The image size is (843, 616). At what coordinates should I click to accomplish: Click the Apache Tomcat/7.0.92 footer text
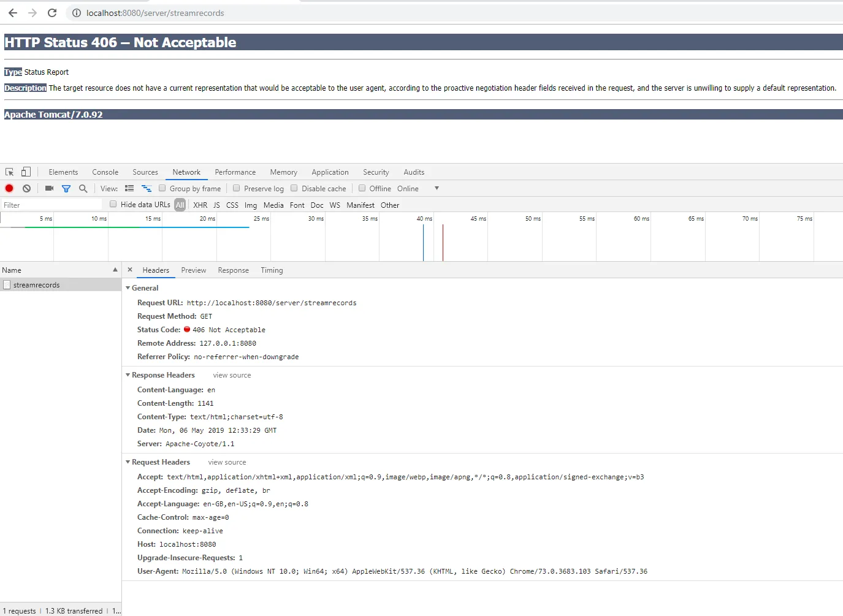[53, 115]
